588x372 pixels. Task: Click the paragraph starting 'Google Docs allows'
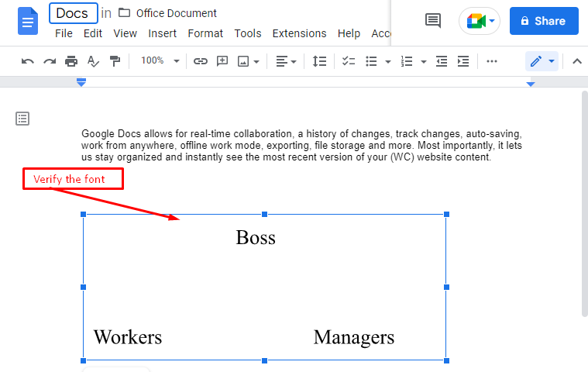click(x=301, y=145)
